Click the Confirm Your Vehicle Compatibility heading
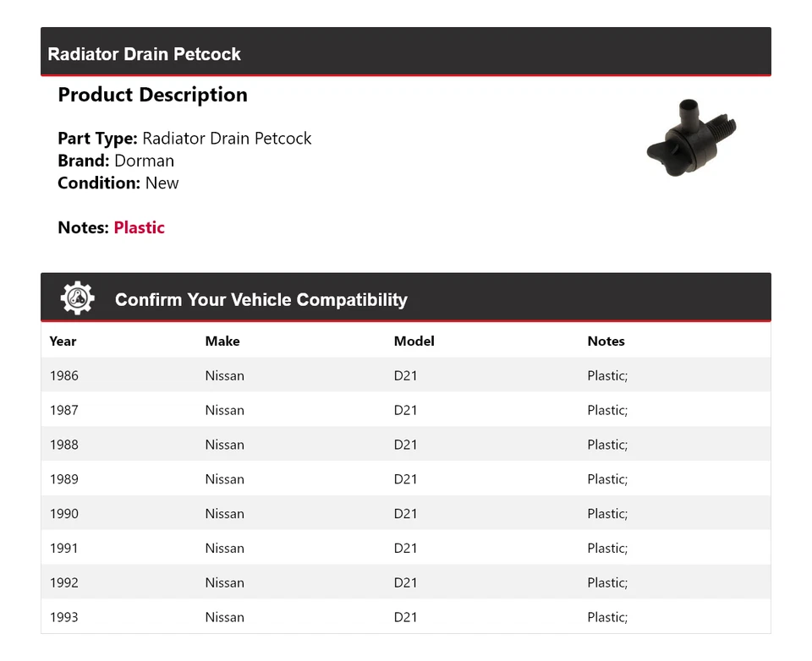This screenshot has height=661, width=812. coord(261,300)
